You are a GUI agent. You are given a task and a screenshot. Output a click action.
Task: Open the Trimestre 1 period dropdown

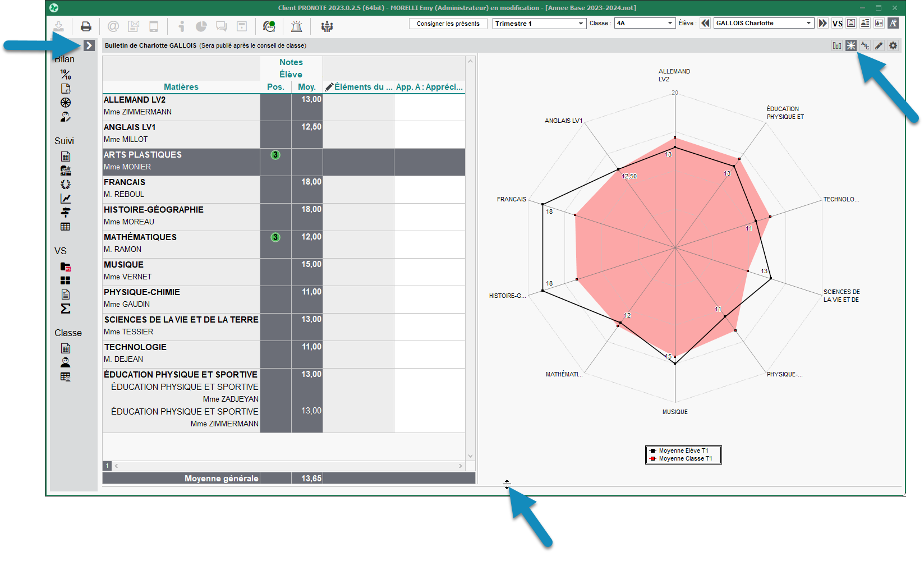[540, 24]
